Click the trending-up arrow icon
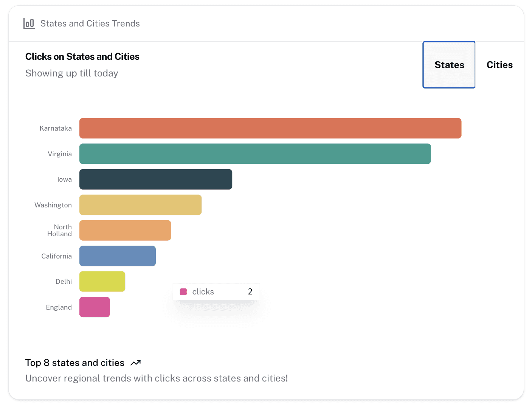This screenshot has height=408, width=532. tap(135, 363)
